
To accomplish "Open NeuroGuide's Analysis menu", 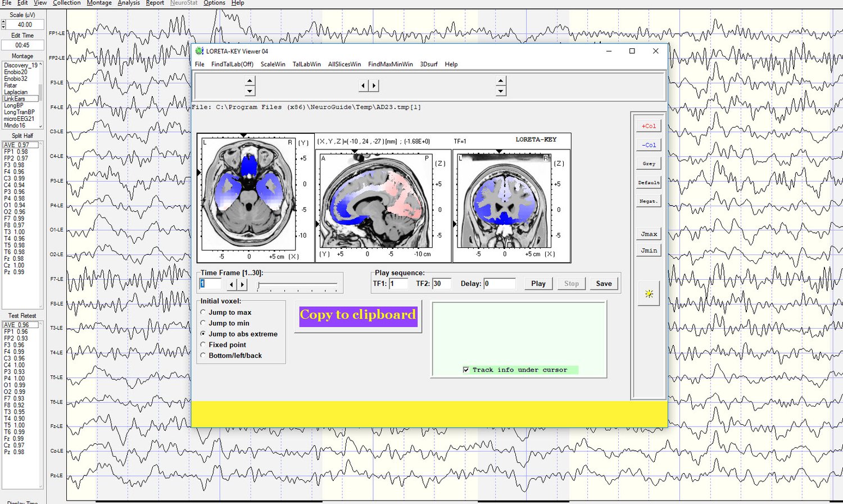I will (x=128, y=3).
